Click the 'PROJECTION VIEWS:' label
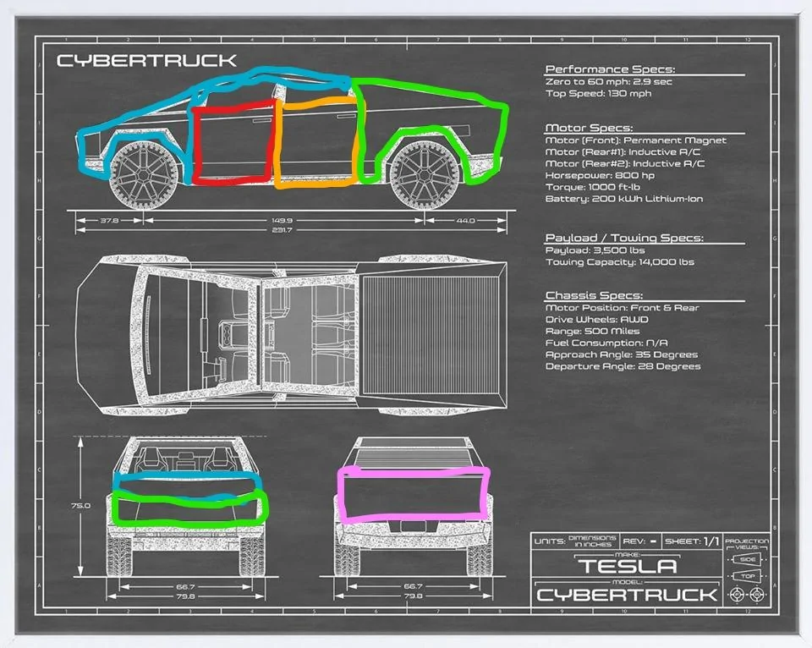 coord(747,544)
